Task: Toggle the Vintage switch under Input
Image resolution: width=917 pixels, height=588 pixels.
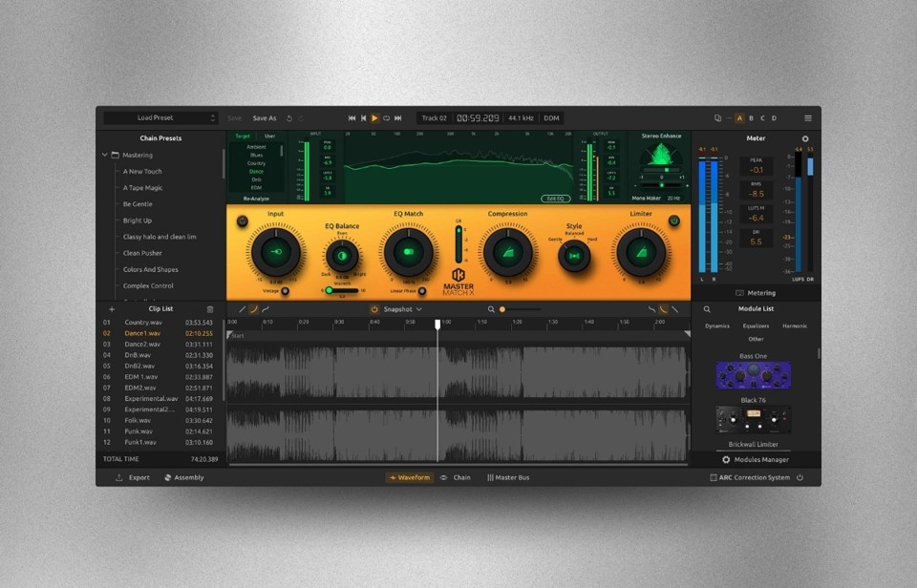Action: (285, 291)
